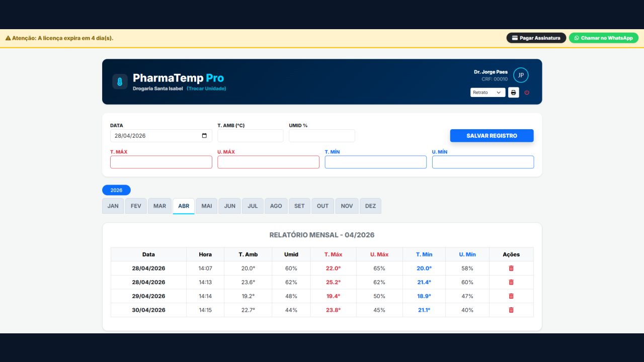Open the Retrato orientation dropdown
This screenshot has width=644, height=362.
tap(488, 93)
